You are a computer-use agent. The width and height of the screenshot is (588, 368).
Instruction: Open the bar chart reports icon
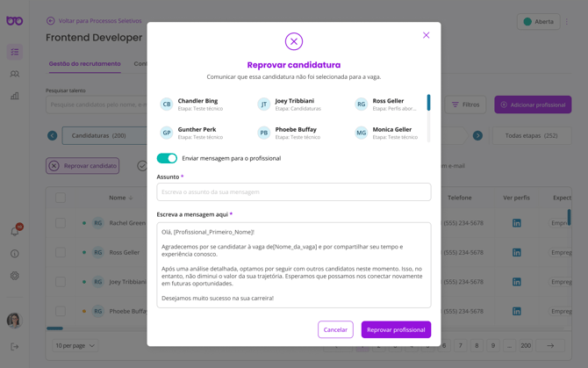(15, 96)
